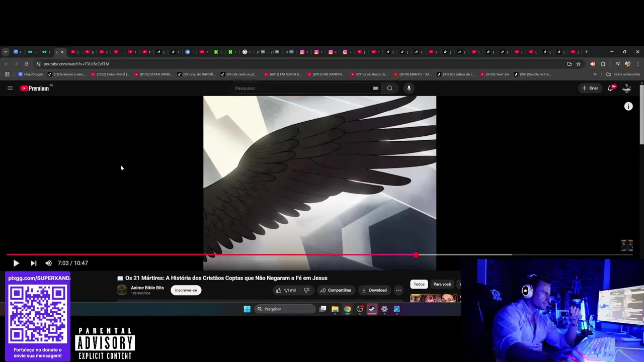The image size is (644, 362).
Task: Open the SUPER XAND bookmark
Action: tap(153, 74)
